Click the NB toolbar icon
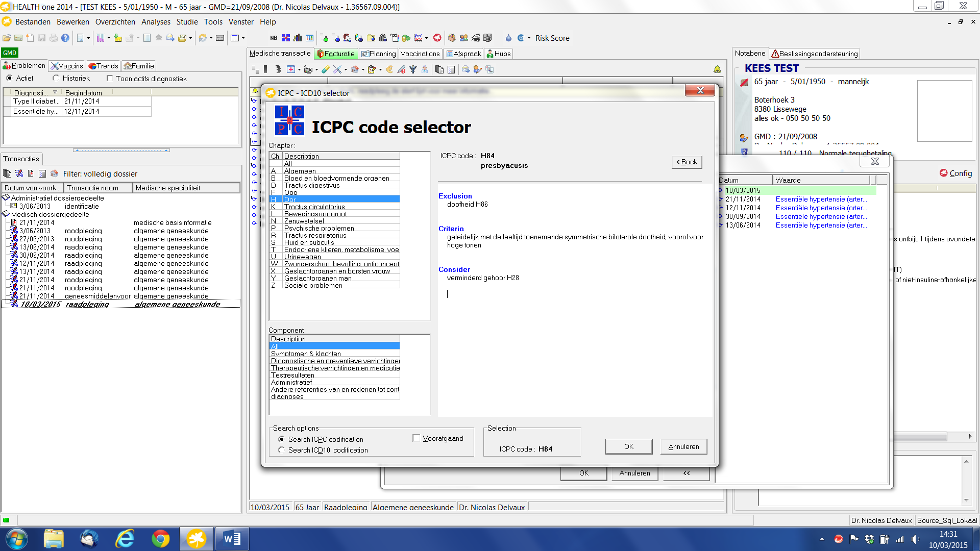The width and height of the screenshot is (980, 551). coord(274,38)
